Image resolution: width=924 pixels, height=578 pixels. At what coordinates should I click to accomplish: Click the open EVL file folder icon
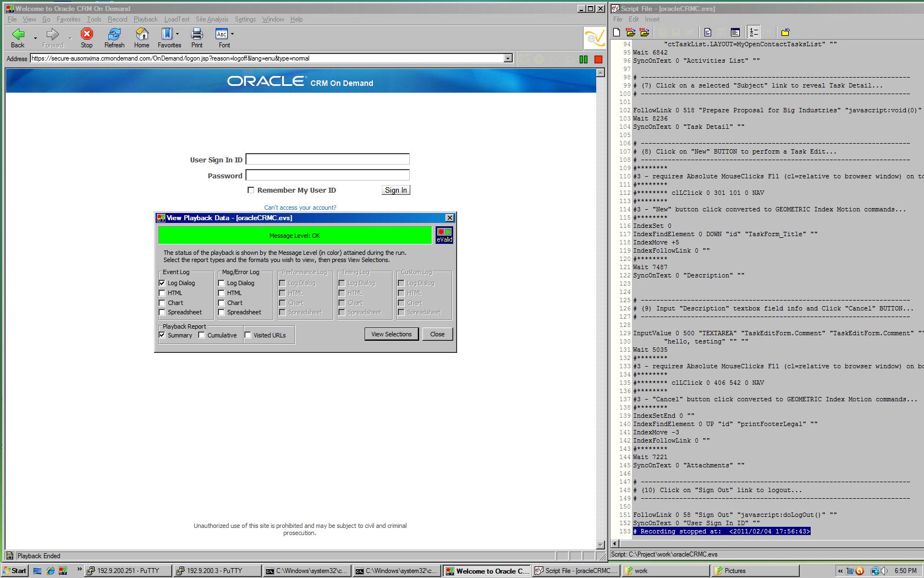coord(645,32)
